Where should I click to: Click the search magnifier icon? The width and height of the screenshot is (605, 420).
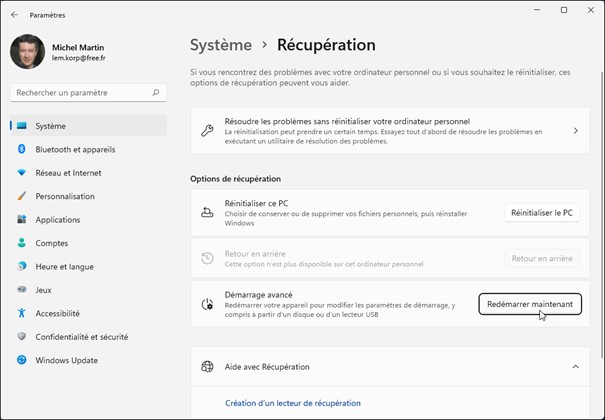tap(156, 93)
